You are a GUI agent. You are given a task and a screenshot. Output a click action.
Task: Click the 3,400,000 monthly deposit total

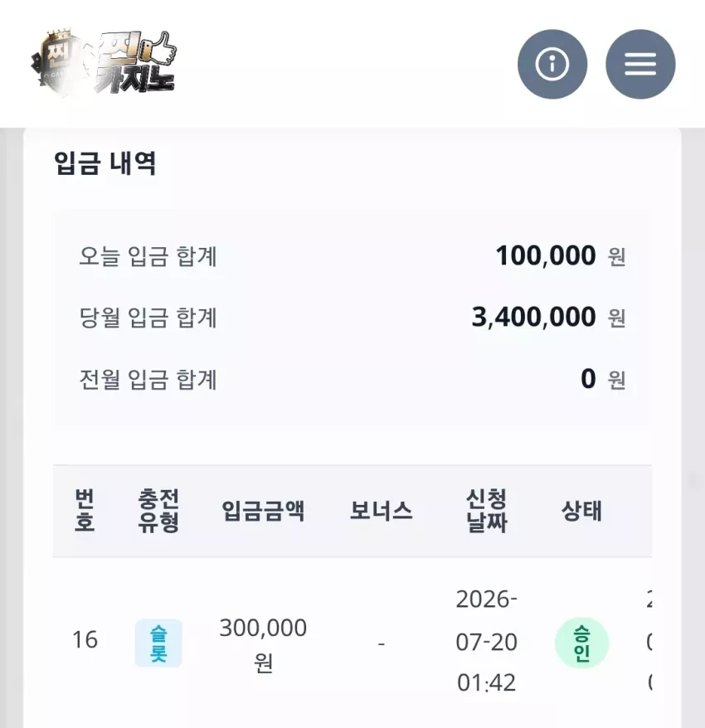[x=533, y=317]
